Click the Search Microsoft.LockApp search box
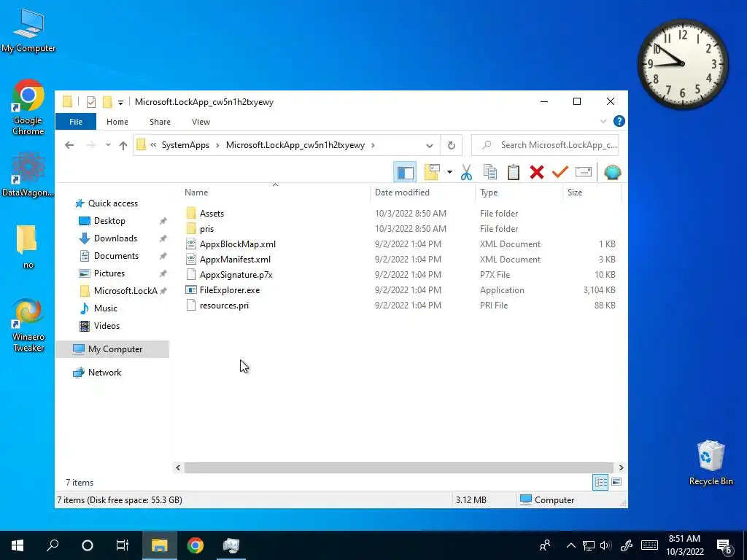Screen dimensions: 747x560 click(x=546, y=145)
